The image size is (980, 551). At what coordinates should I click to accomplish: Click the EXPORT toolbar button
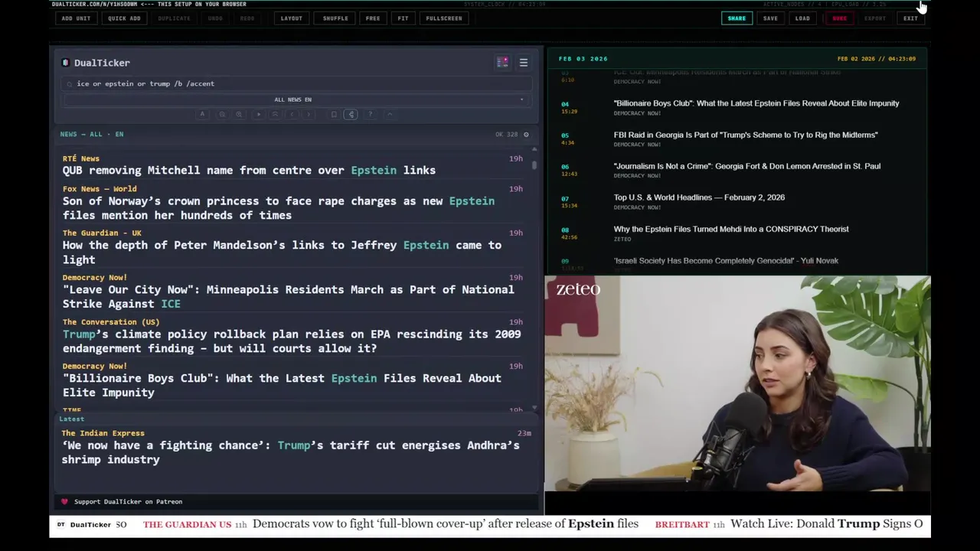pos(875,18)
